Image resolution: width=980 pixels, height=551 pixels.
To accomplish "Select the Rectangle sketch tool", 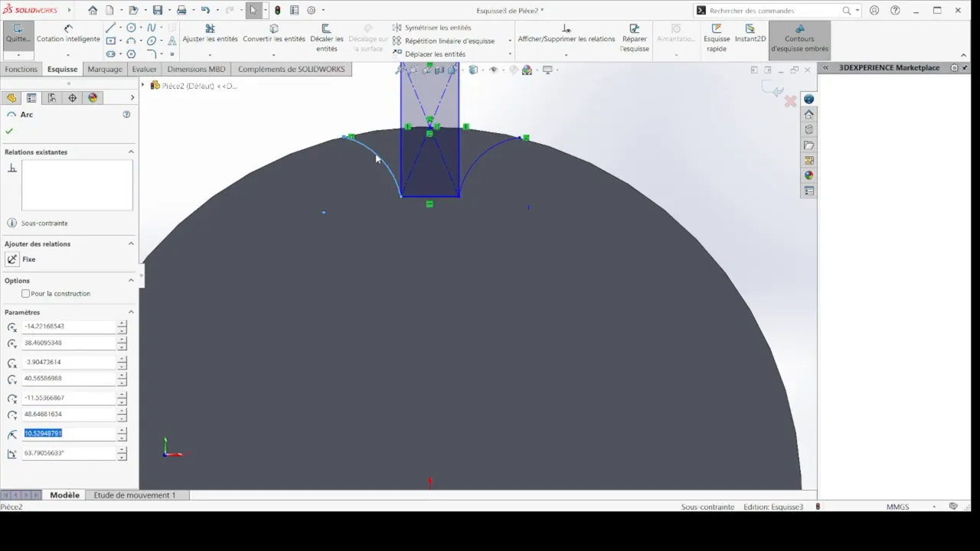I will click(x=111, y=41).
